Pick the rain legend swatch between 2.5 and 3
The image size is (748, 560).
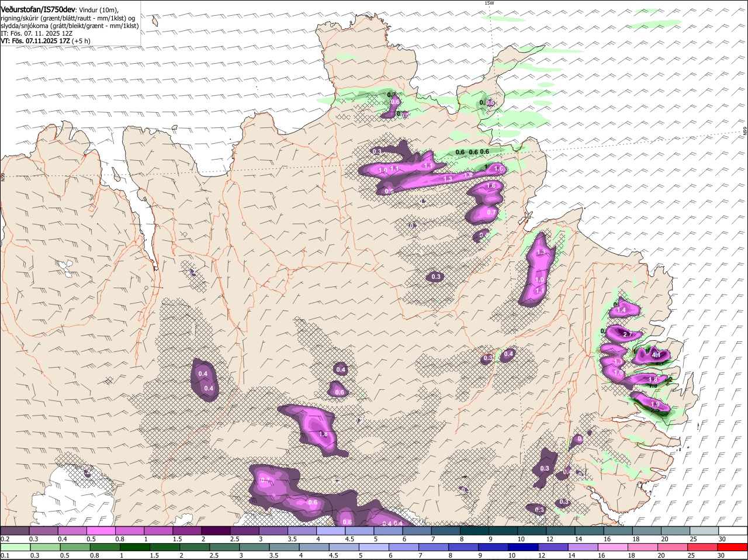click(x=225, y=548)
